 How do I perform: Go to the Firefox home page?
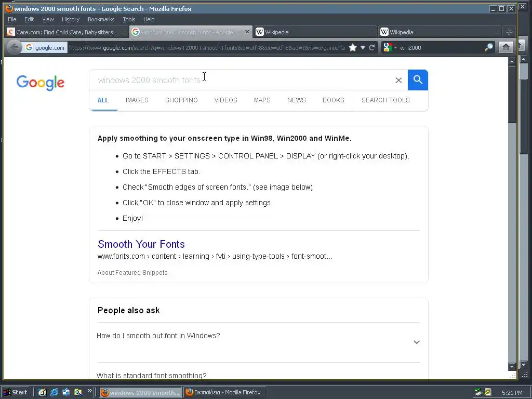(506, 47)
